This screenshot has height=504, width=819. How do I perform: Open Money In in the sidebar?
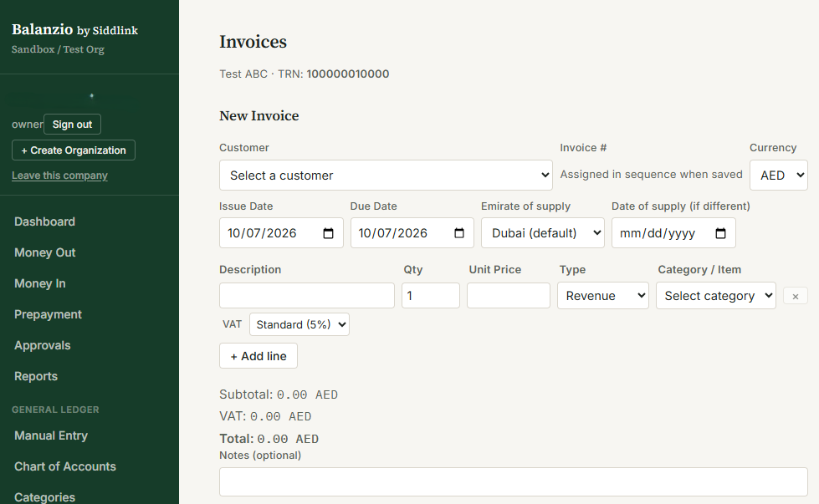40,283
